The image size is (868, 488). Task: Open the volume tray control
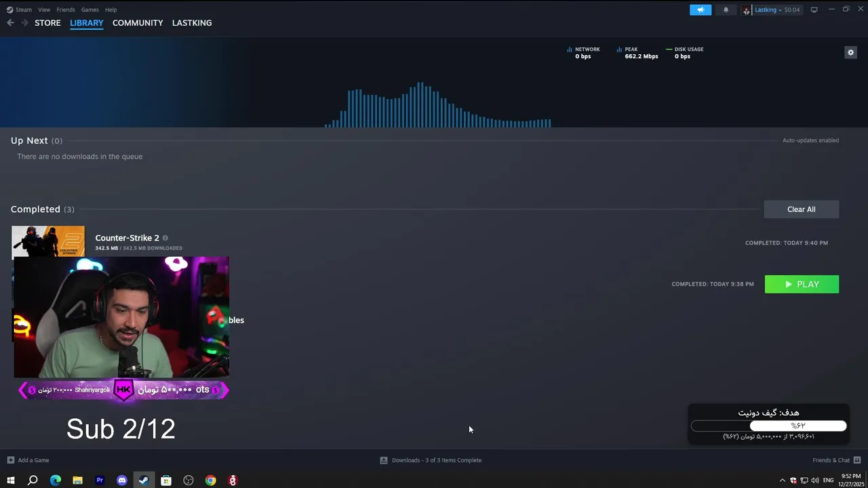click(x=814, y=481)
